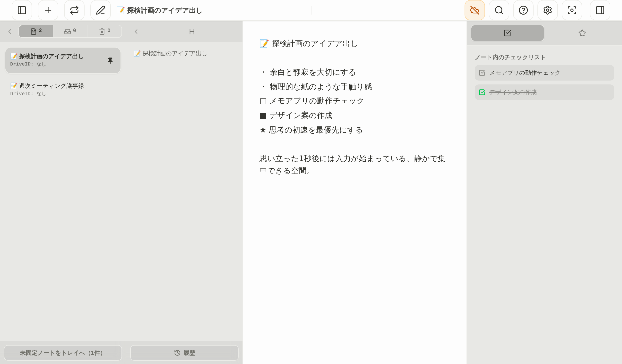Collapse note list with left chevron
The image size is (622, 364).
coord(10,32)
